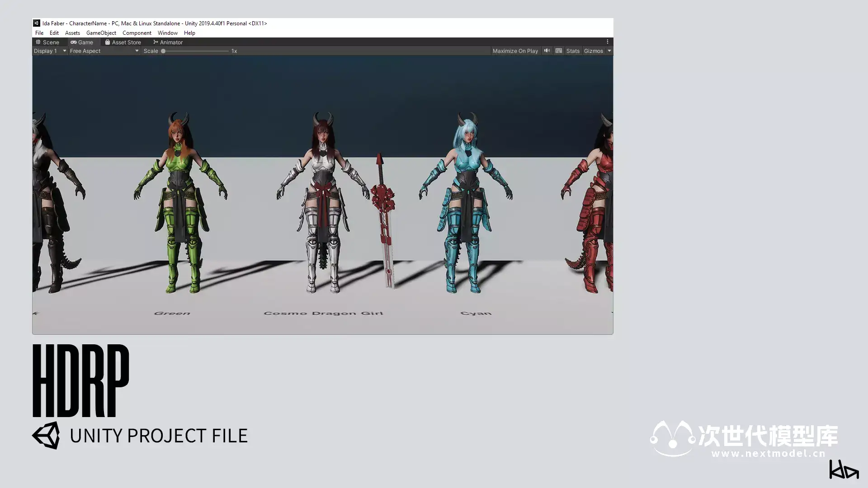Click the Asset Store bag icon
868x488 pixels.
[x=108, y=42]
